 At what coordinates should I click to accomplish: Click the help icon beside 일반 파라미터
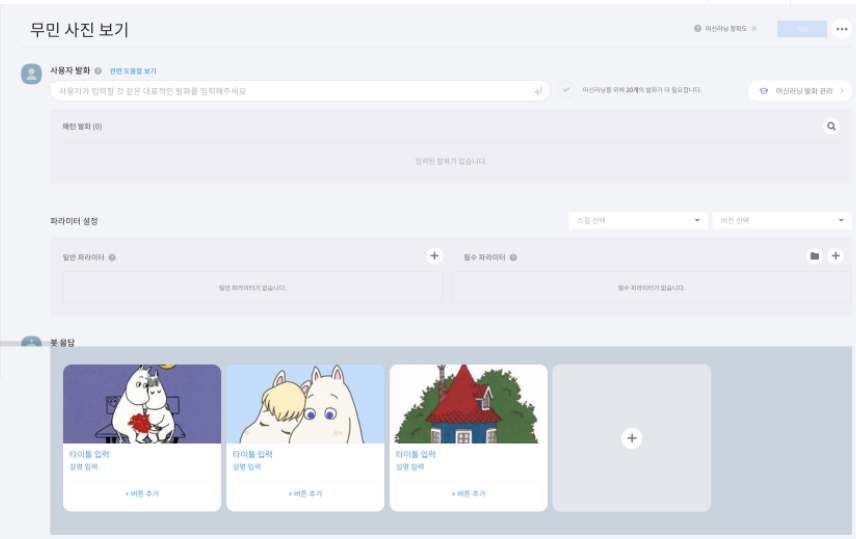pyautogui.click(x=112, y=257)
